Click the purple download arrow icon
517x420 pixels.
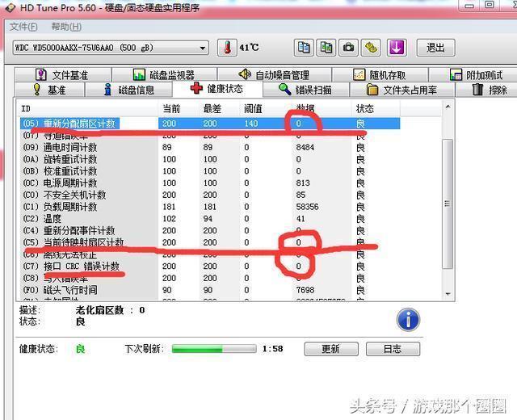[x=397, y=48]
